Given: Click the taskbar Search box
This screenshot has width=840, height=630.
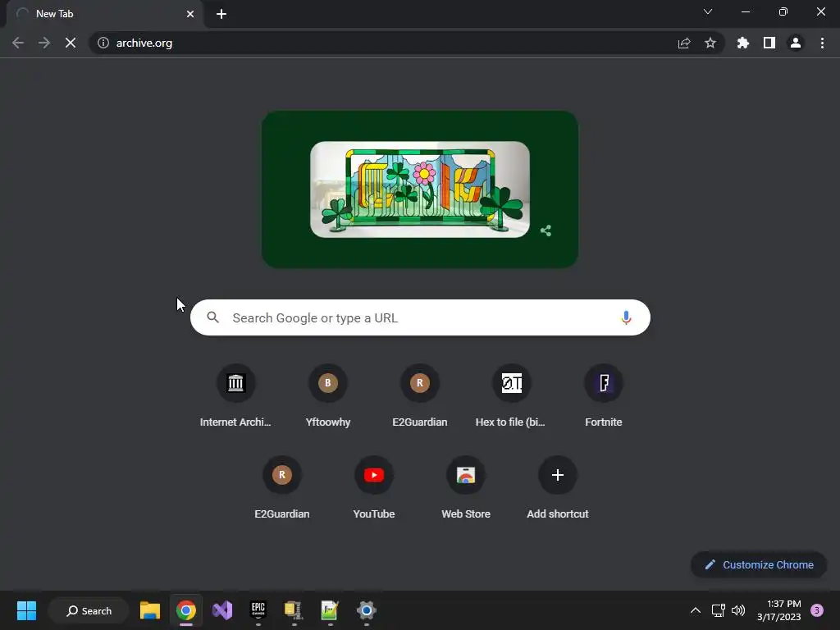Looking at the screenshot, I should pos(89,610).
